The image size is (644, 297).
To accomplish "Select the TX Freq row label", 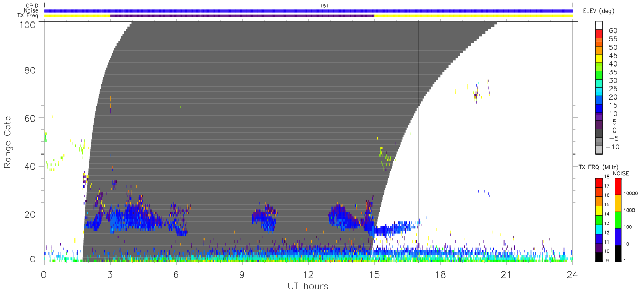I will coord(28,15).
